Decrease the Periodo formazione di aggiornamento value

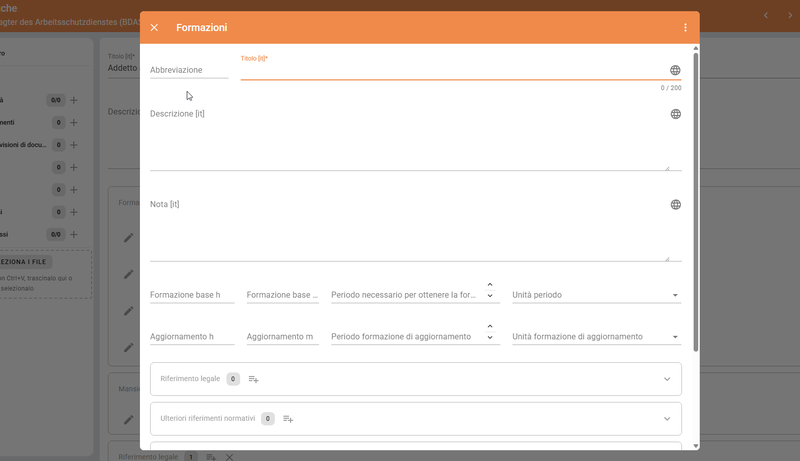(x=490, y=338)
